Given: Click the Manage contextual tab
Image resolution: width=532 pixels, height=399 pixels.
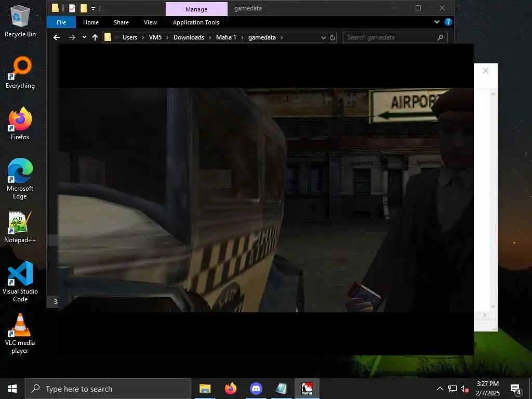Looking at the screenshot, I should click(196, 9).
